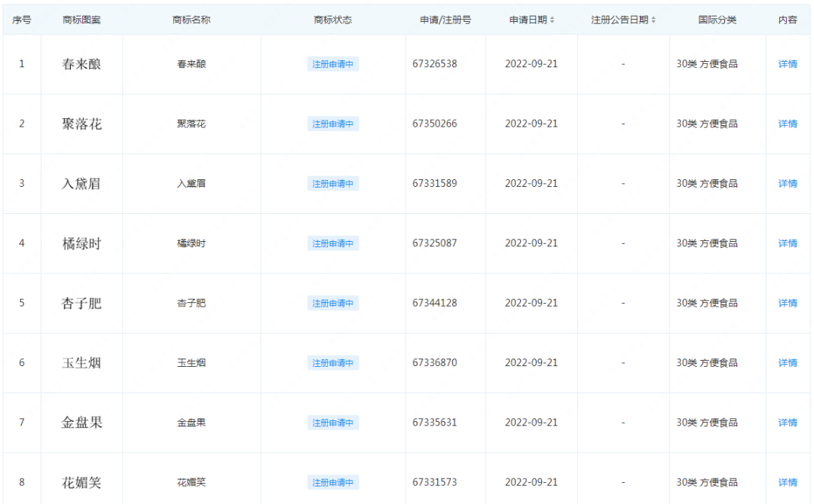Viewport: 814px width, 504px height.
Task: Open 详情 link for 入黛眉
Action: click(788, 183)
